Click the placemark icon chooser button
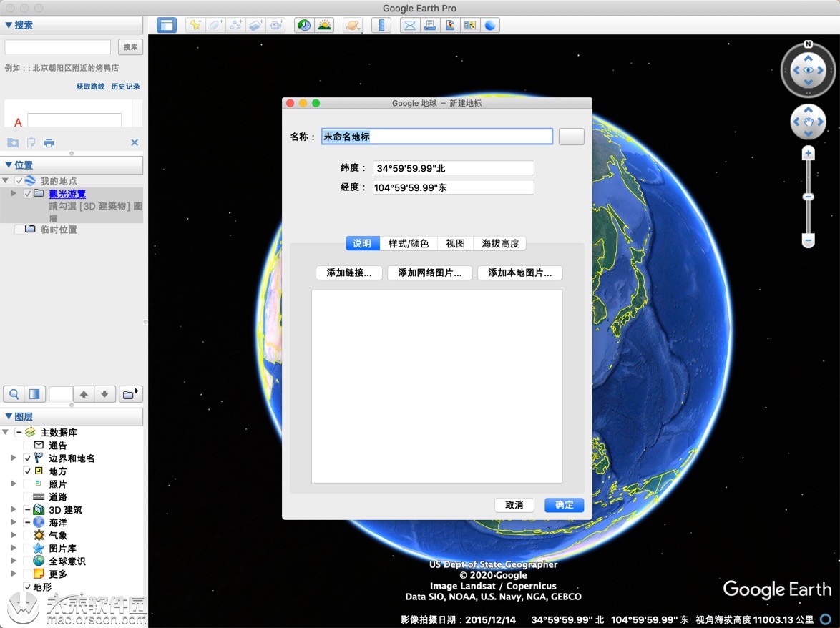The height and width of the screenshot is (628, 840). (x=571, y=137)
